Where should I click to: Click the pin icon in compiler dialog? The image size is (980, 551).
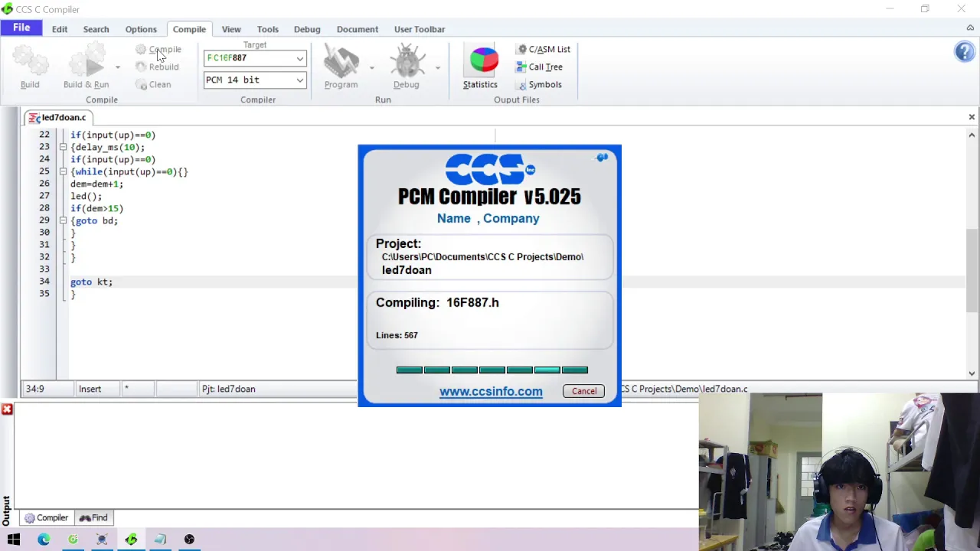602,158
